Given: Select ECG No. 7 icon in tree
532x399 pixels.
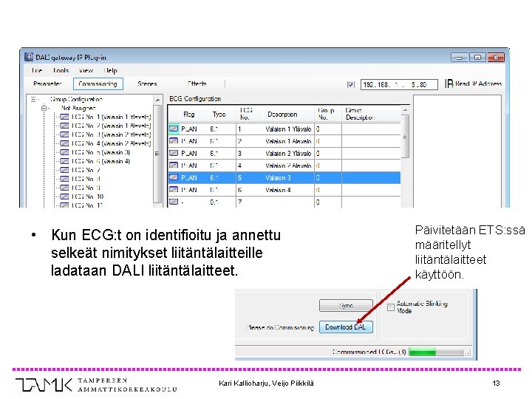Looking at the screenshot, I should point(64,170).
